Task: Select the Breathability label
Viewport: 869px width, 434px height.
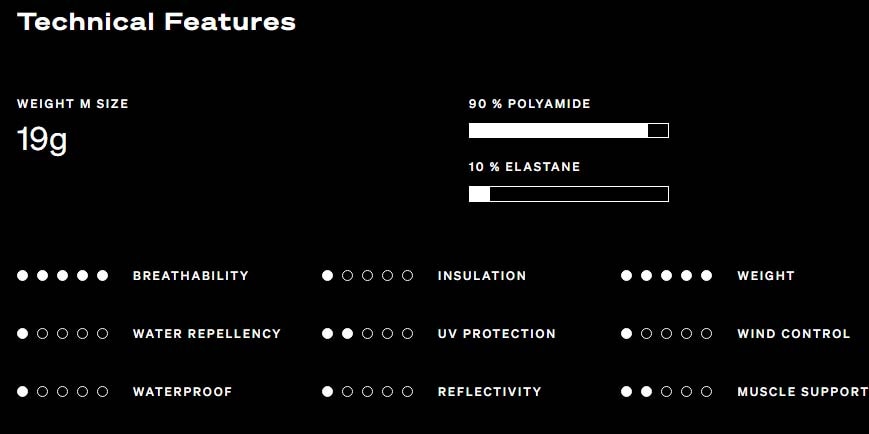Action: 190,276
